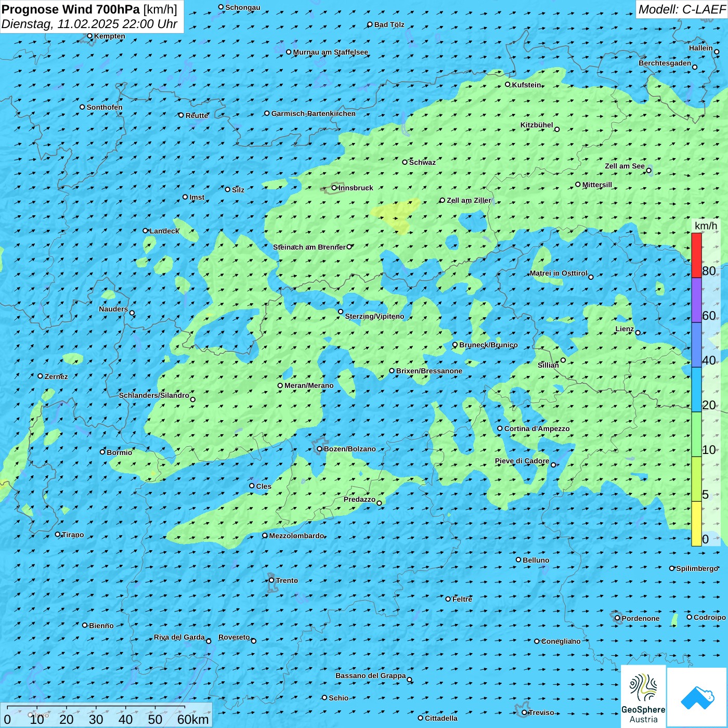Click the title 'Prognose Wind 700hPa [km/h]'
The image size is (728, 728).
[x=89, y=9]
